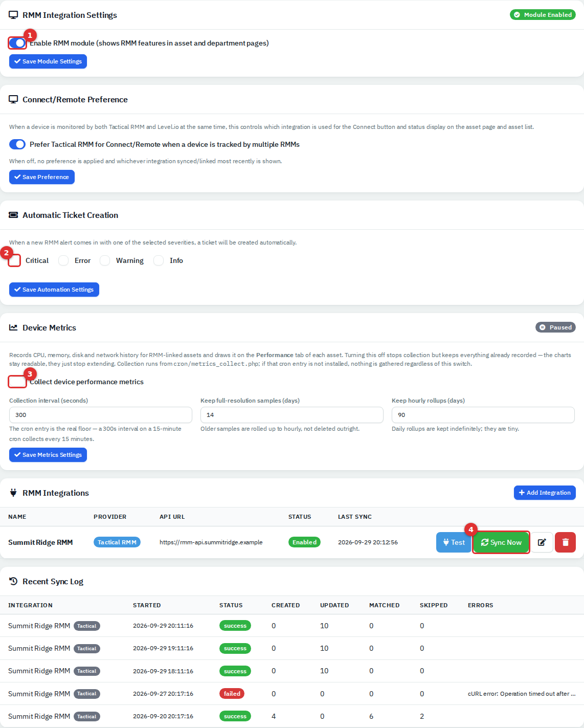Click the API URL https://rmm-api.summitridge.example

coord(211,542)
